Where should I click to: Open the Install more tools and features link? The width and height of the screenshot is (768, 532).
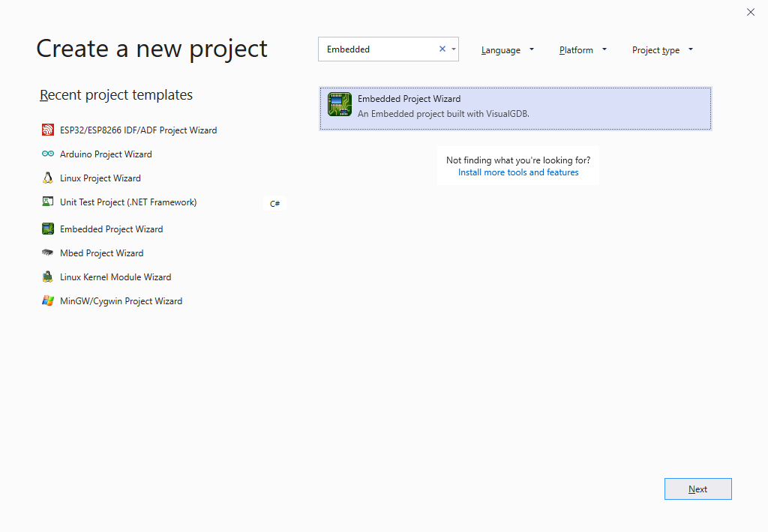[518, 172]
